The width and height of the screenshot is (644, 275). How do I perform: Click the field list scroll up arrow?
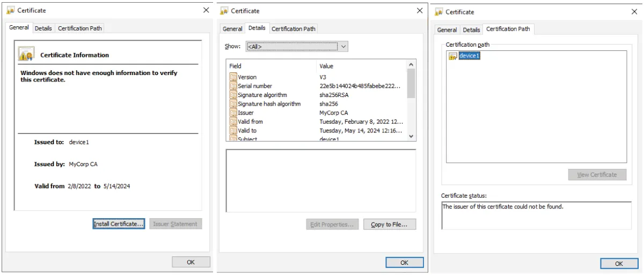coord(411,64)
